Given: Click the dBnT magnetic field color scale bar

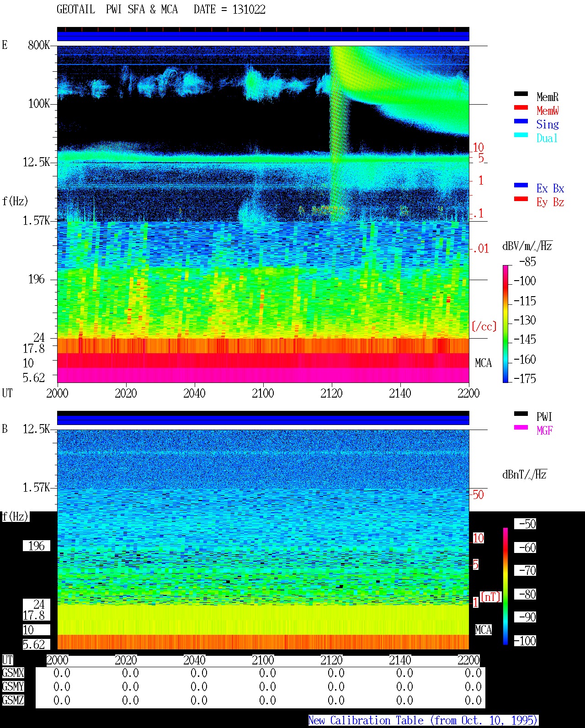Looking at the screenshot, I should (x=505, y=586).
